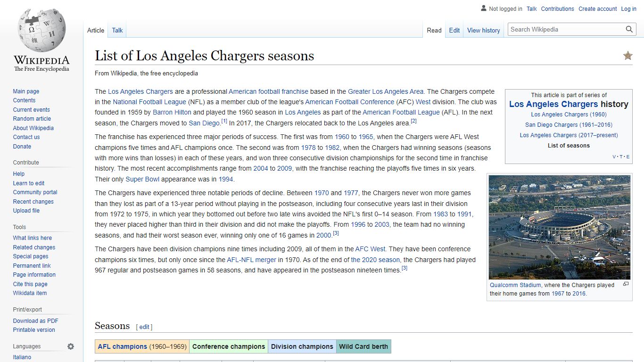This screenshot has width=644, height=362.
Task: Open the Contributions link
Action: (x=558, y=8)
